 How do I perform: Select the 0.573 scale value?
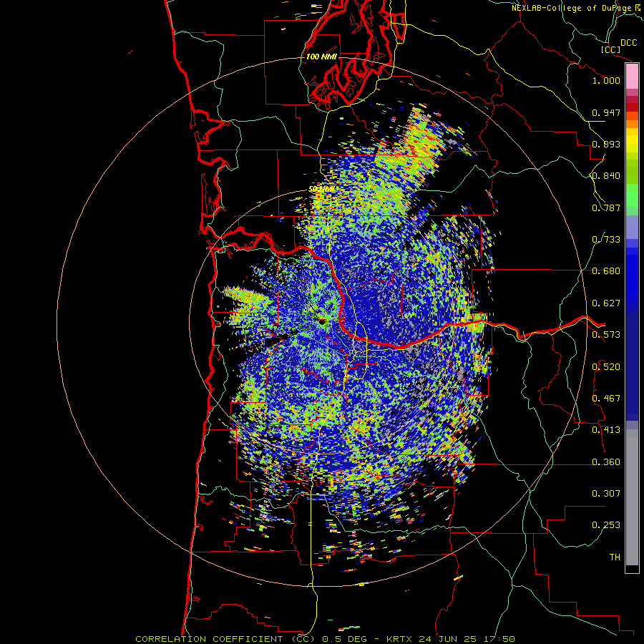coord(606,335)
